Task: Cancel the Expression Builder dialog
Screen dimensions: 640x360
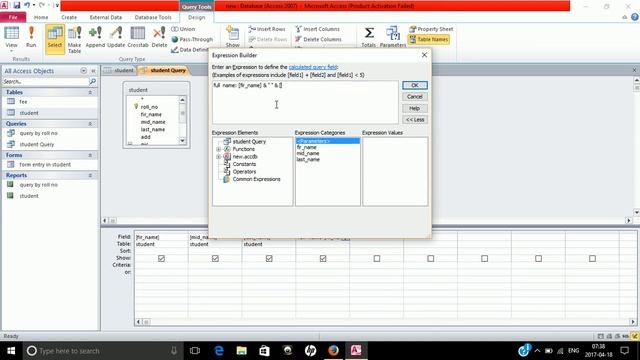Action: point(415,97)
